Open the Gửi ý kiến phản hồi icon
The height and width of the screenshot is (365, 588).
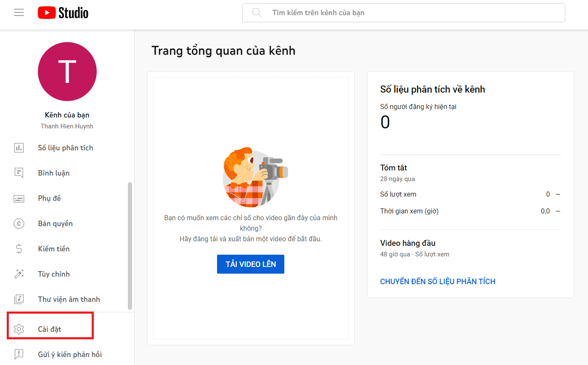tap(19, 354)
